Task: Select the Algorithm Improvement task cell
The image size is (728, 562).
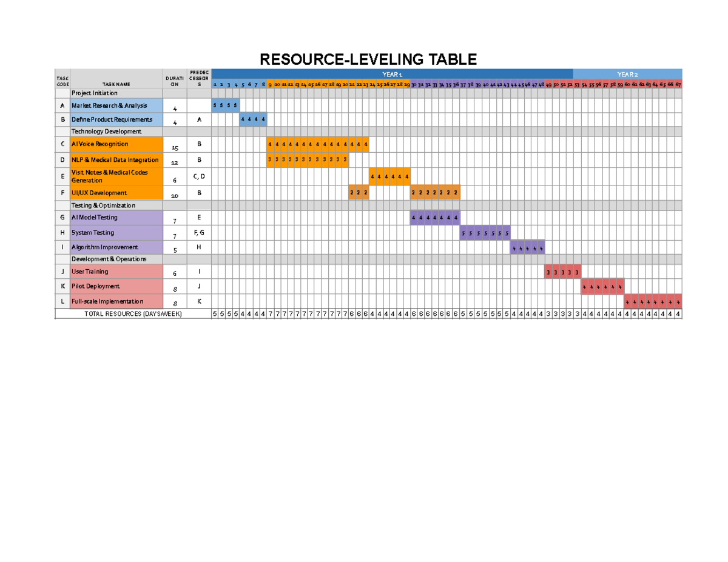Action: tap(116, 247)
